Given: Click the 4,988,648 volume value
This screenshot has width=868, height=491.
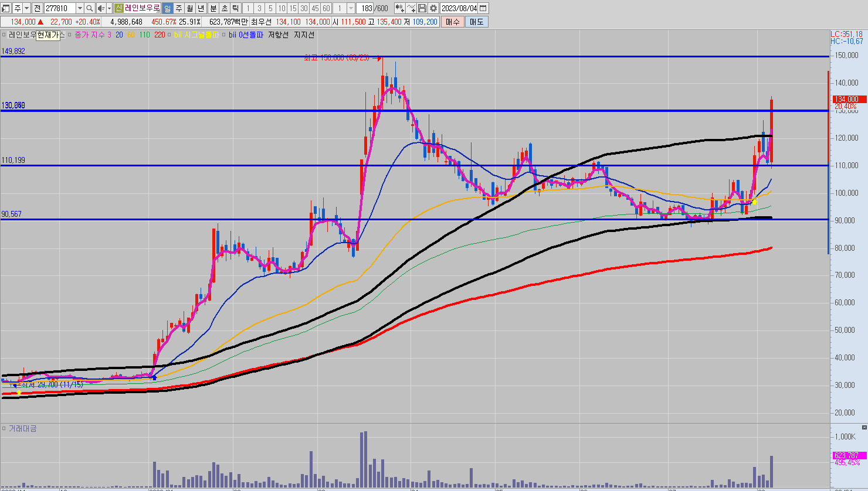Looking at the screenshot, I should [127, 22].
